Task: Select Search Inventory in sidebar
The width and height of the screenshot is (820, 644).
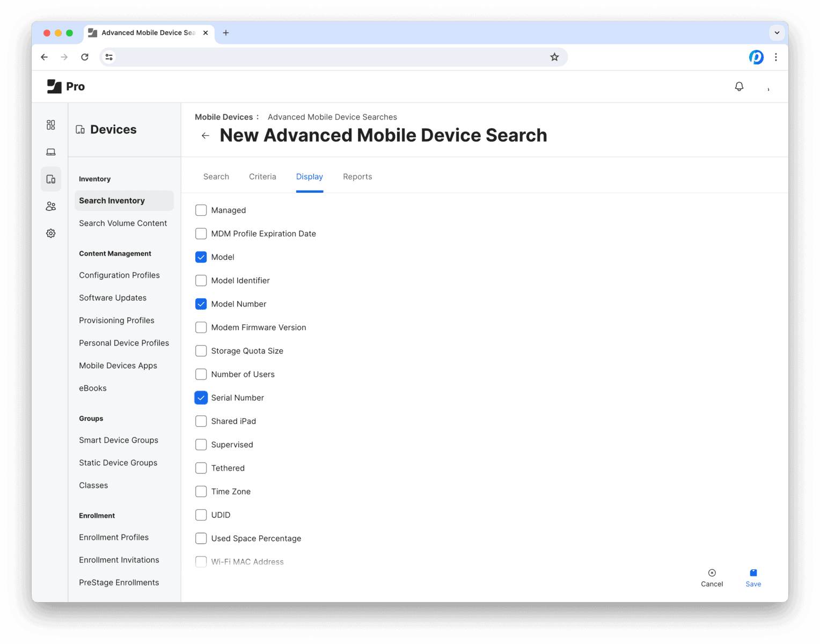Action: pyautogui.click(x=124, y=201)
